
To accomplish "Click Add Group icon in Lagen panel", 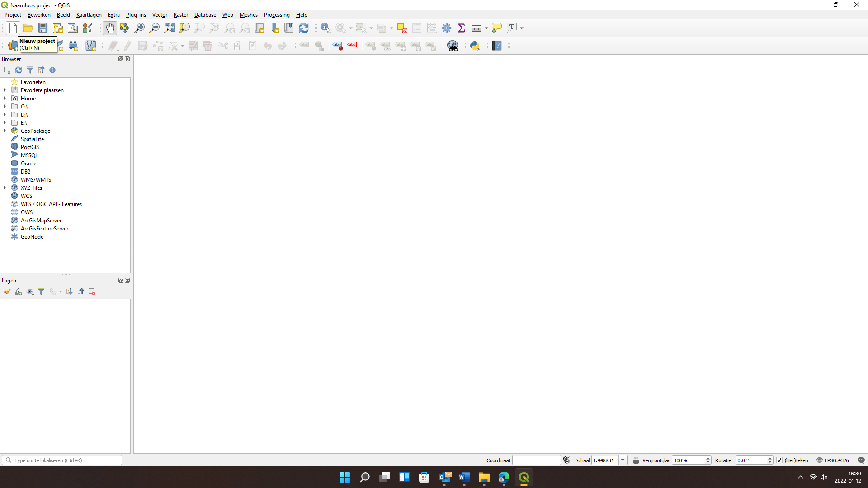I will [19, 291].
